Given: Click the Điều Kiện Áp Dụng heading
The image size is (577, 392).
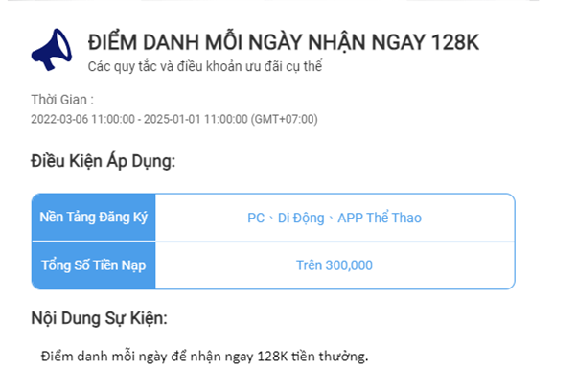Looking at the screenshot, I should pos(104,160).
